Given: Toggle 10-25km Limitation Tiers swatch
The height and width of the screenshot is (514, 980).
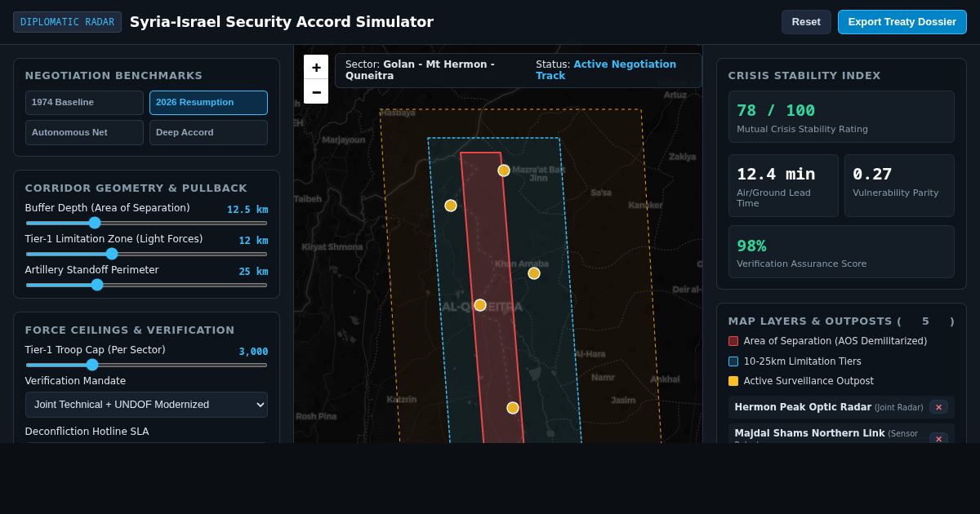Looking at the screenshot, I should coord(733,361).
